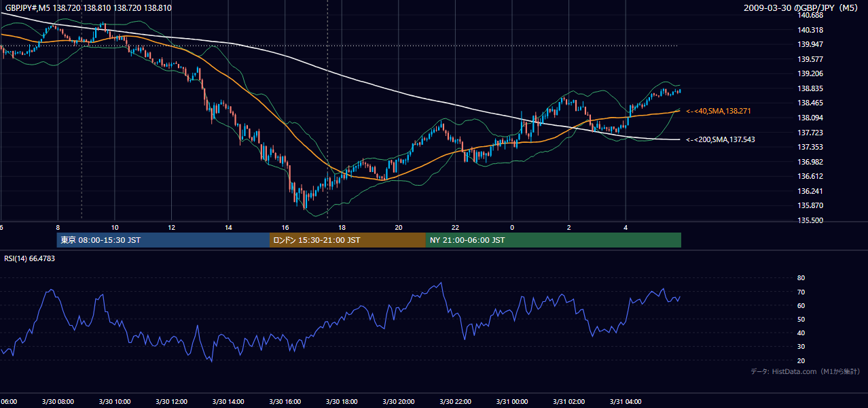Click bottom date label 3/31 04:00

pyautogui.click(x=626, y=401)
